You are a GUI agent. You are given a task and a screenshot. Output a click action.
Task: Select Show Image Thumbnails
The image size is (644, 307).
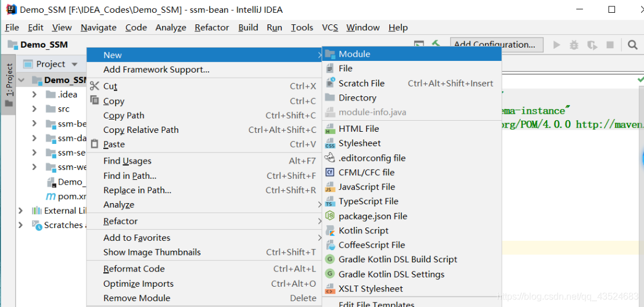pyautogui.click(x=204, y=252)
